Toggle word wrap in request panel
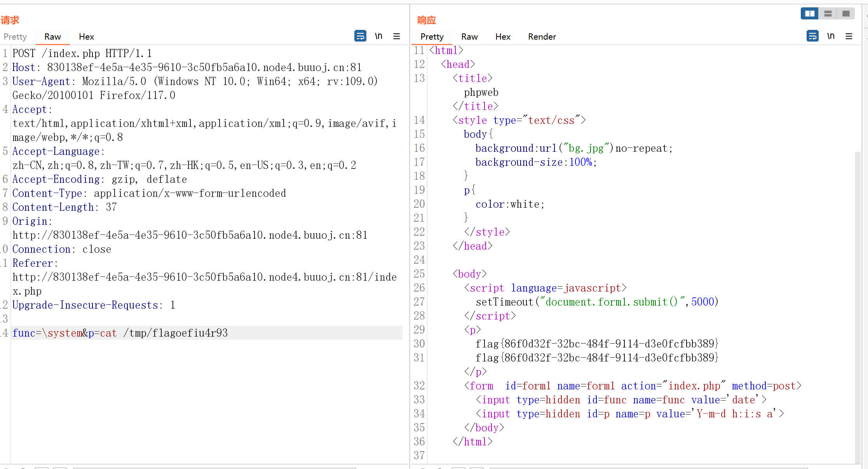868x469 pixels. tap(360, 36)
